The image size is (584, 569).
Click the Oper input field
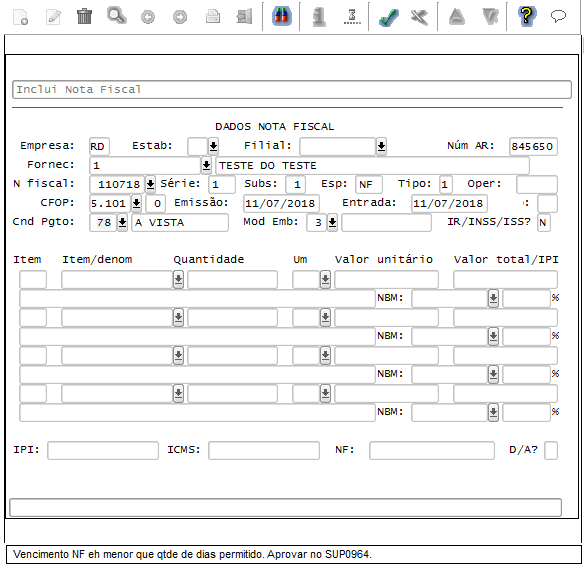click(x=537, y=184)
